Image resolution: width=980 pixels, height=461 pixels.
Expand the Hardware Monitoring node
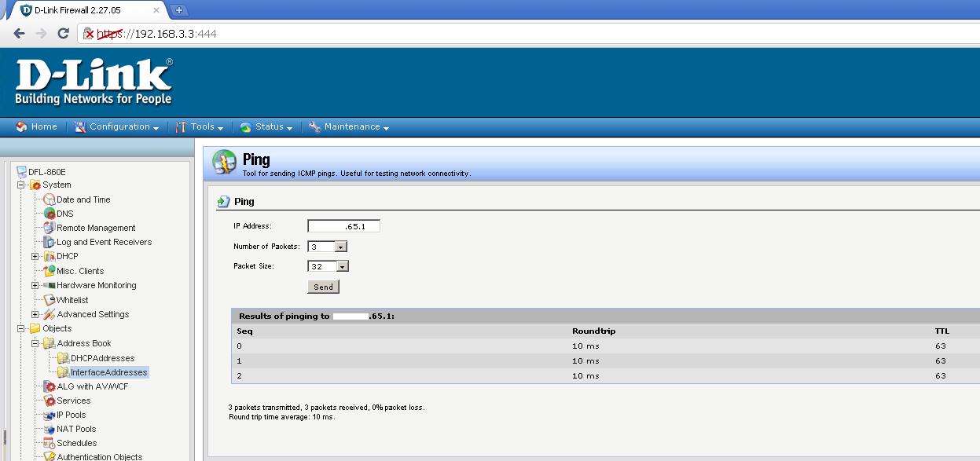[x=35, y=286]
